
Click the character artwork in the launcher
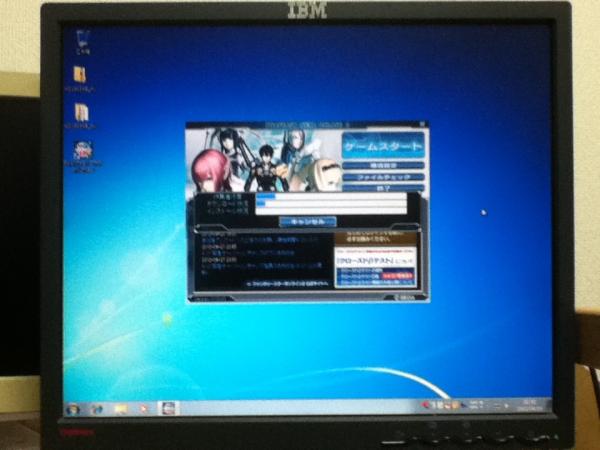click(264, 160)
